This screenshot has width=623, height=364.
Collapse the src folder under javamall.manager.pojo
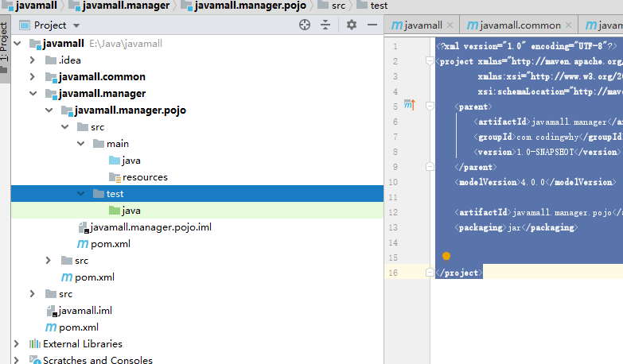[x=64, y=126]
